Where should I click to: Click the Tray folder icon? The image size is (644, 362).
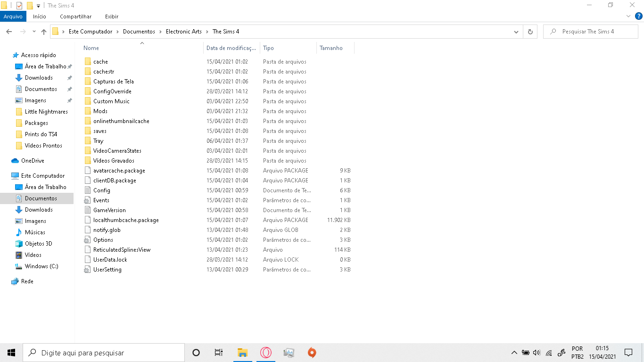pos(88,141)
